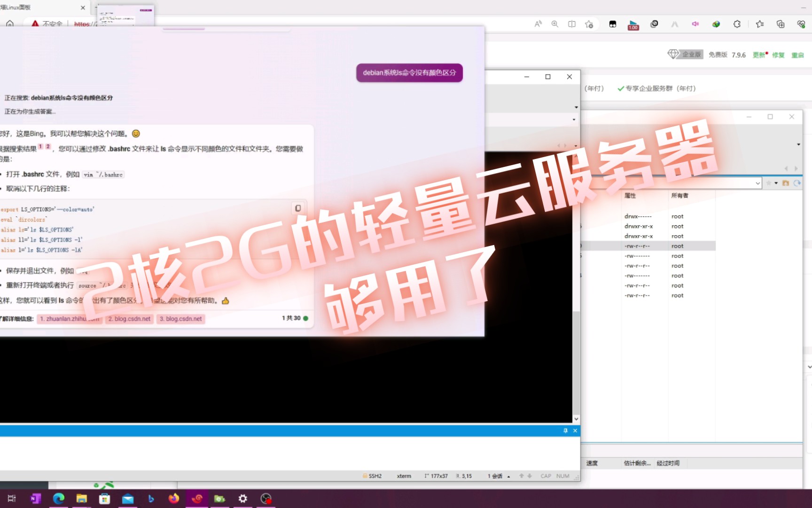The height and width of the screenshot is (508, 812).
Task: Click the 属性 column header
Action: [x=630, y=196]
